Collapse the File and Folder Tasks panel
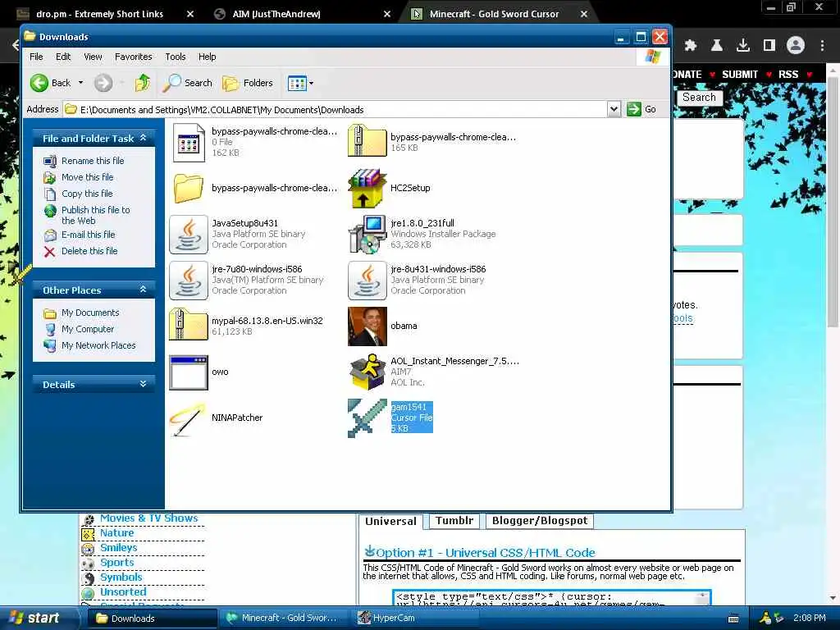Screen dimensions: 840x630 (x=143, y=138)
